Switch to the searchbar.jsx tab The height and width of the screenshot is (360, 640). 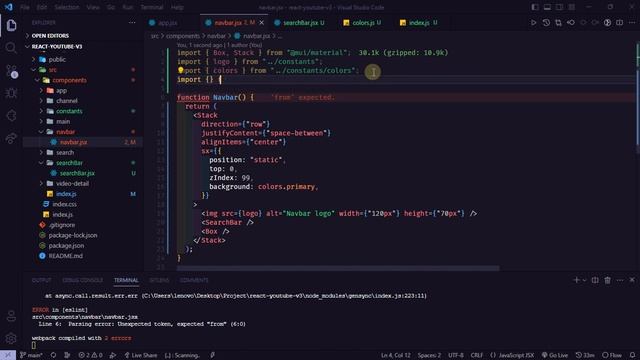301,23
